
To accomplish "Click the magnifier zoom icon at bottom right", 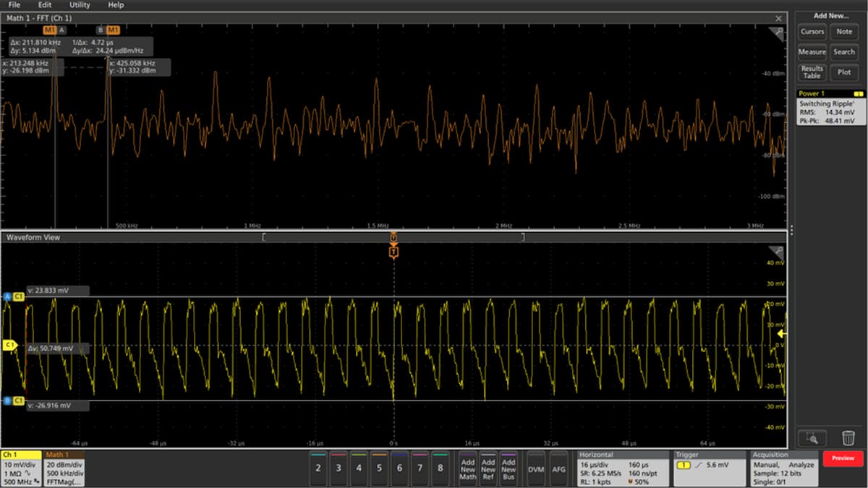I will click(x=812, y=437).
